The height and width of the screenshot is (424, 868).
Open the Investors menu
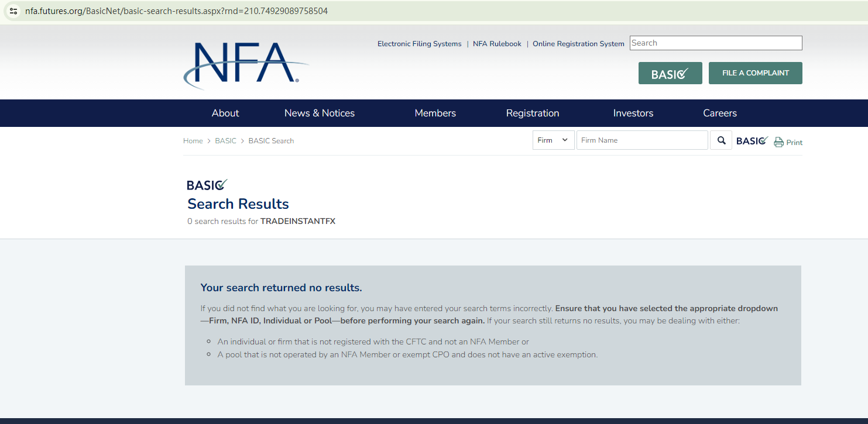[633, 113]
